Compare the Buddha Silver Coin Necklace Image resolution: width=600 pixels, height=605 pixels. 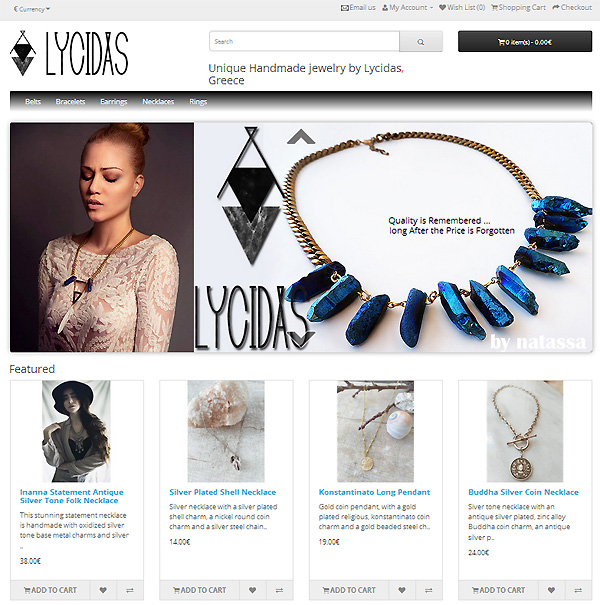[x=578, y=590]
